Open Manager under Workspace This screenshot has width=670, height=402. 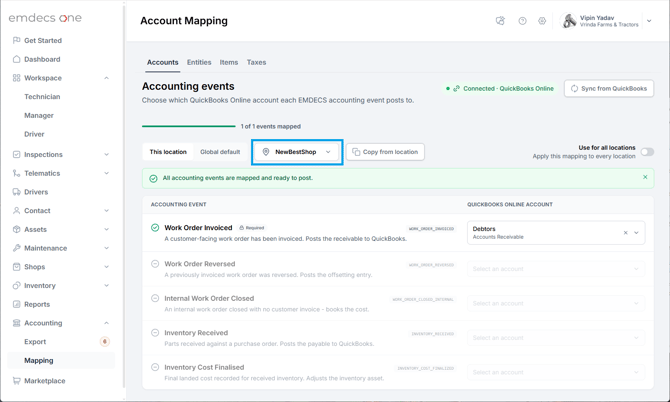39,115
